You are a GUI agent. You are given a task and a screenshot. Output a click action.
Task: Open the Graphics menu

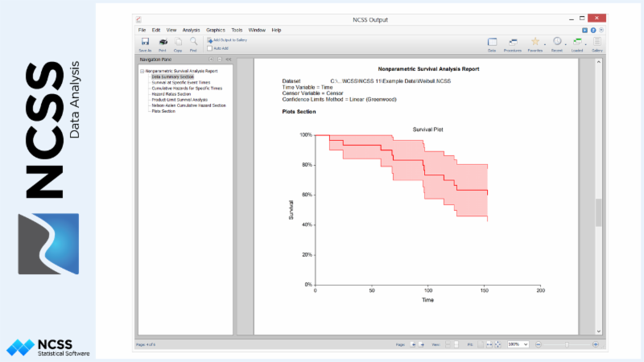(x=216, y=30)
